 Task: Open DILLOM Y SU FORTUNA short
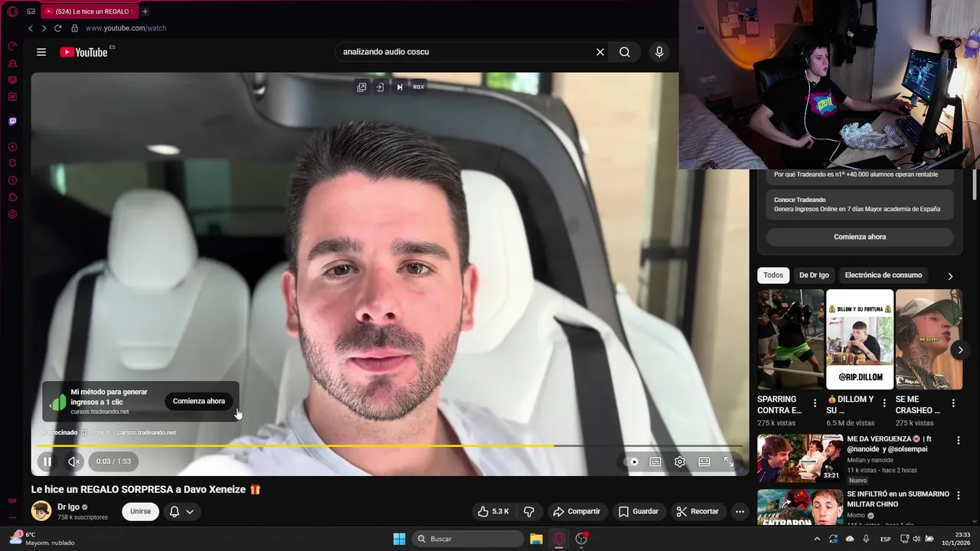860,339
